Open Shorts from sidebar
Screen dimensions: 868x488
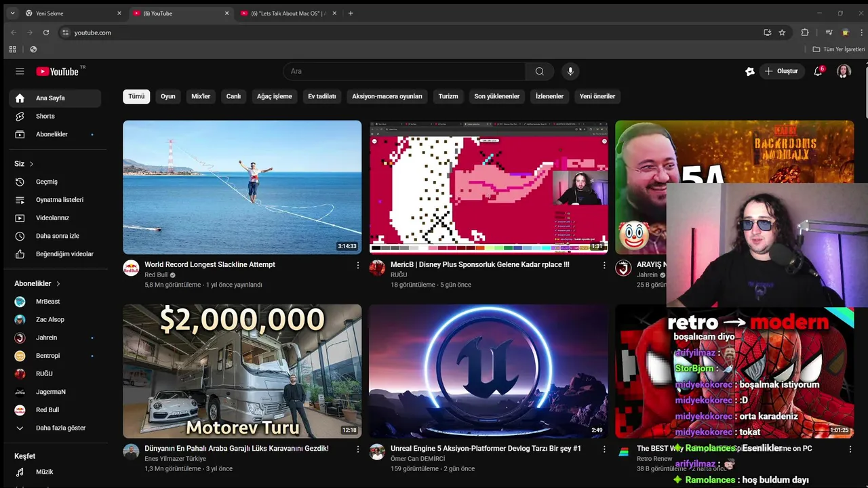pyautogui.click(x=55, y=116)
